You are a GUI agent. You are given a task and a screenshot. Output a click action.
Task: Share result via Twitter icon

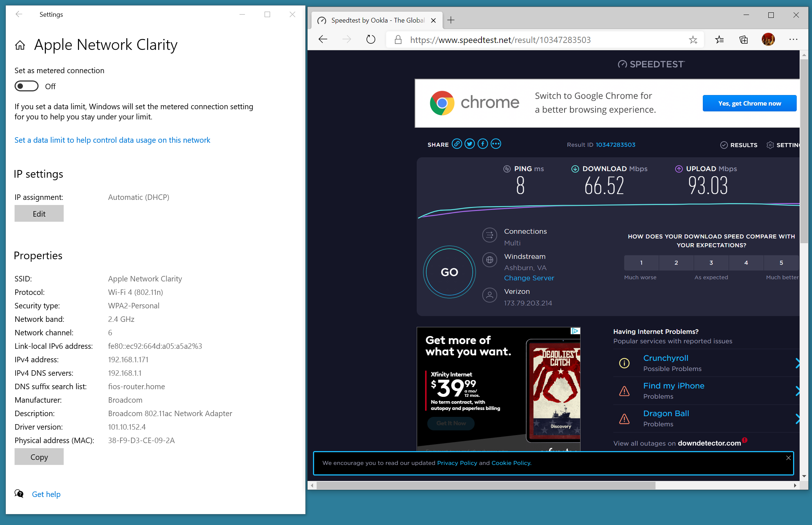(x=470, y=144)
